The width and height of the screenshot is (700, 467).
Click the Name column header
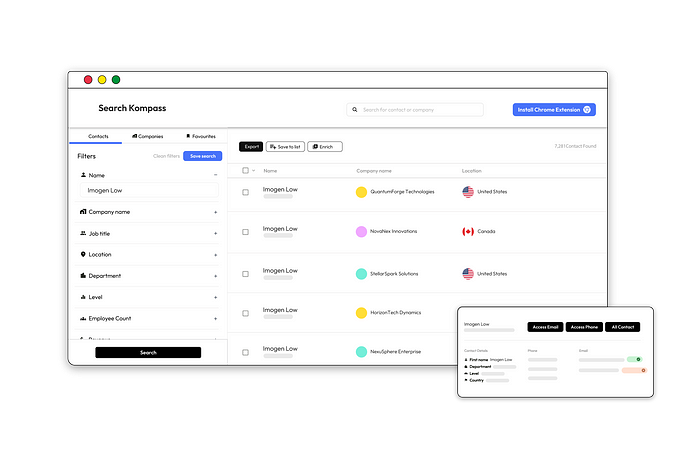(x=270, y=171)
